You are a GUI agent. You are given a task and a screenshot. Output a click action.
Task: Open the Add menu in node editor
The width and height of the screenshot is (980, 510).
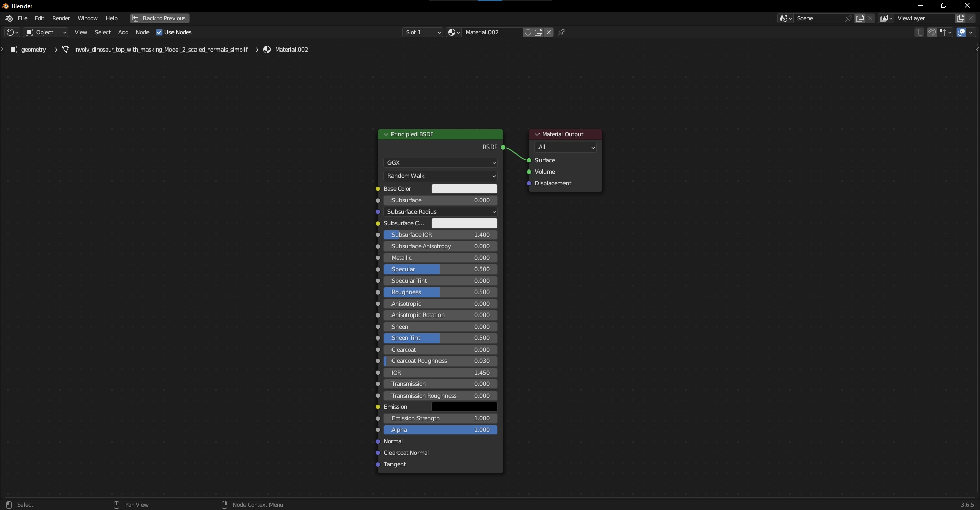tap(123, 32)
